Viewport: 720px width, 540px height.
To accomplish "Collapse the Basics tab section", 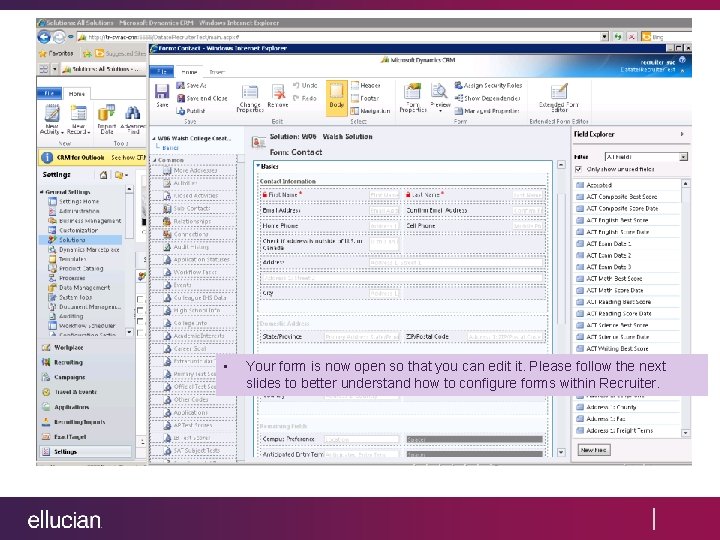I will (x=258, y=166).
